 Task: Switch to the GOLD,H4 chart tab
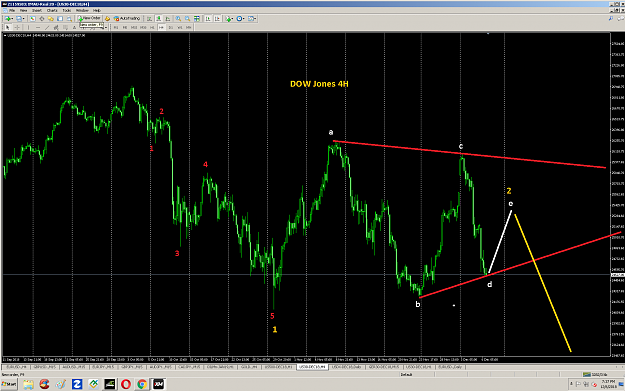249,367
